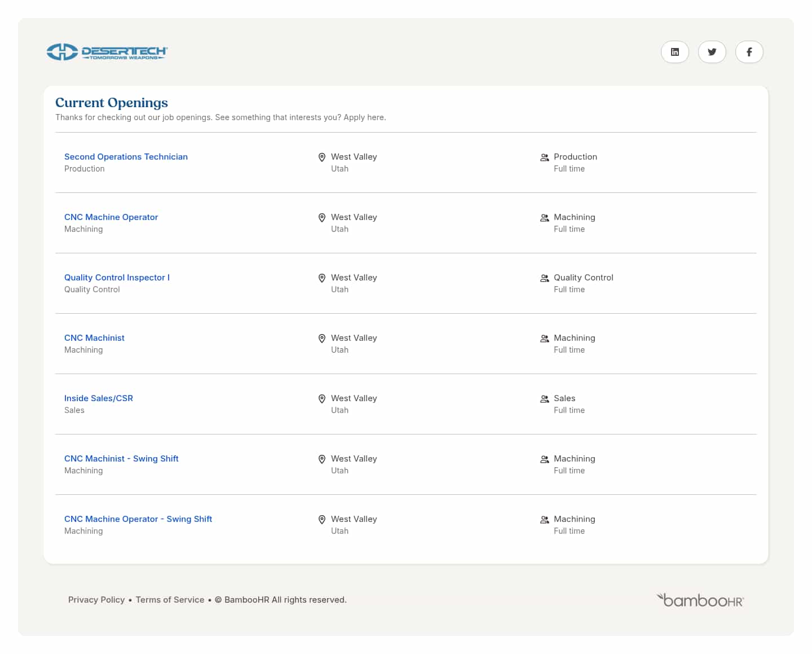Viewport: 812px width, 654px height.
Task: Click the BambooHR footer logo
Action: coord(700,600)
